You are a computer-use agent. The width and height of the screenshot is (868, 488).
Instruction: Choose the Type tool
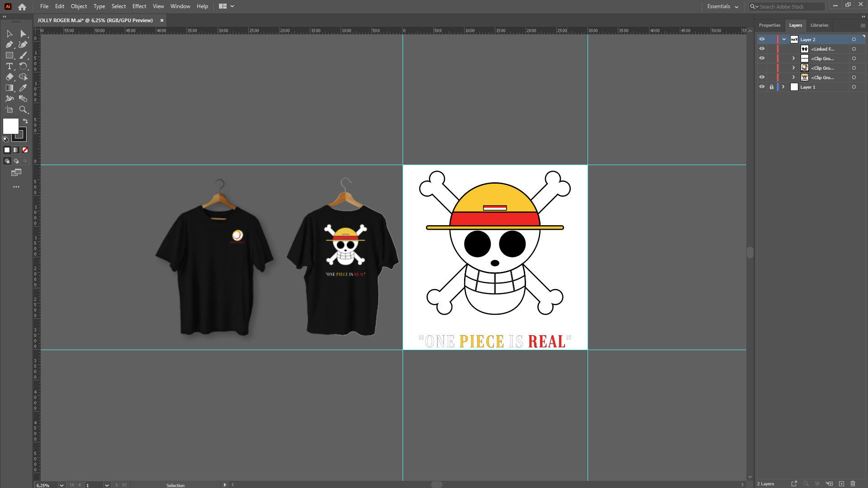(9, 66)
